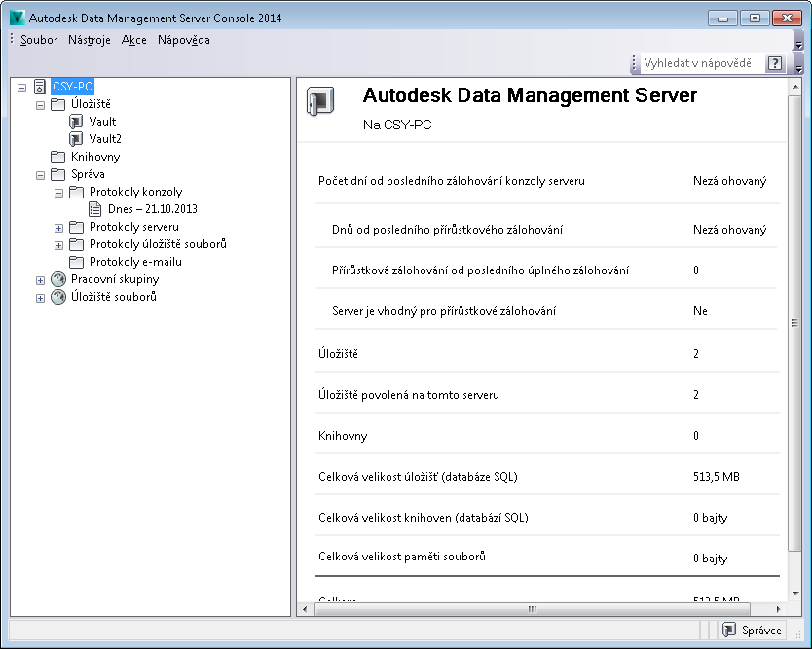
Task: Click the help search input field
Action: point(701,63)
